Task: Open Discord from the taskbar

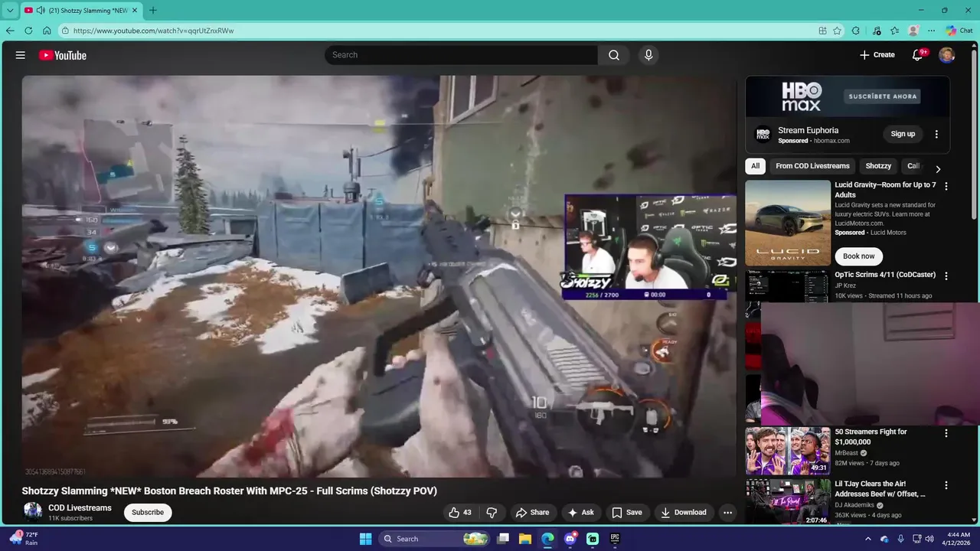Action: pos(570,539)
